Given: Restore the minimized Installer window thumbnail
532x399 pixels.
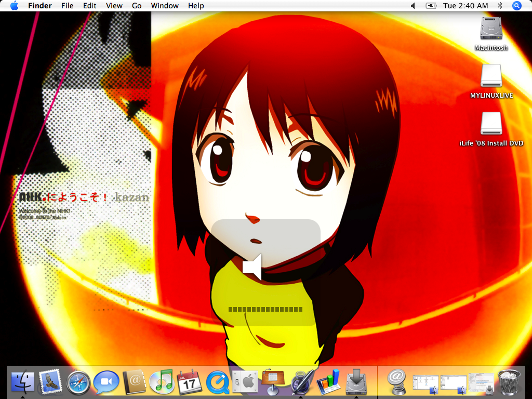Looking at the screenshot, I should click(x=481, y=384).
